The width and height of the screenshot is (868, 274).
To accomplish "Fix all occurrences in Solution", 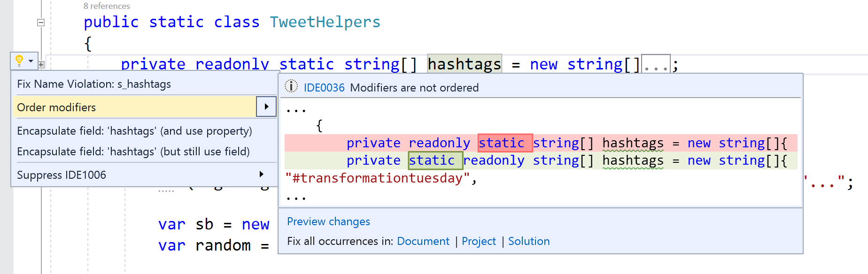I will (x=529, y=241).
